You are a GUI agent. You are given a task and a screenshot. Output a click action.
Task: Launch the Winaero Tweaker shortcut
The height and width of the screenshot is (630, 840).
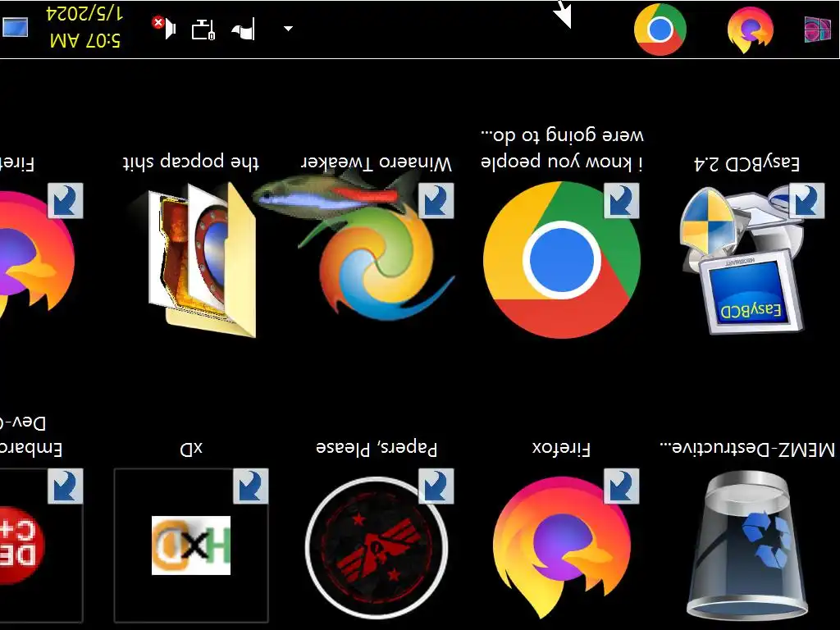(x=376, y=260)
